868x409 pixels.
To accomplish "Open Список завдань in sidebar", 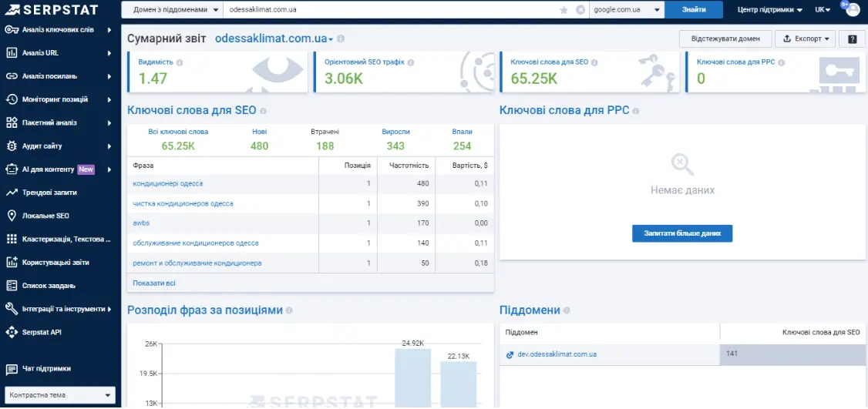I will 49,286.
